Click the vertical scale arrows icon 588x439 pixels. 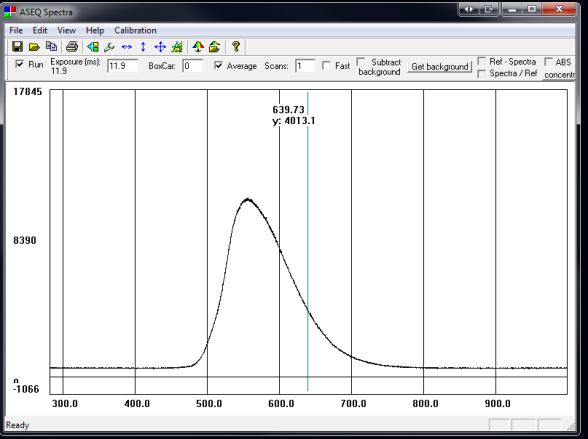(x=143, y=47)
